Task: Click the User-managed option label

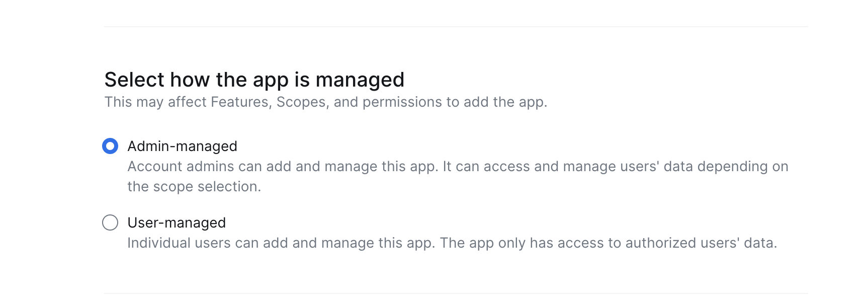Action: click(177, 222)
